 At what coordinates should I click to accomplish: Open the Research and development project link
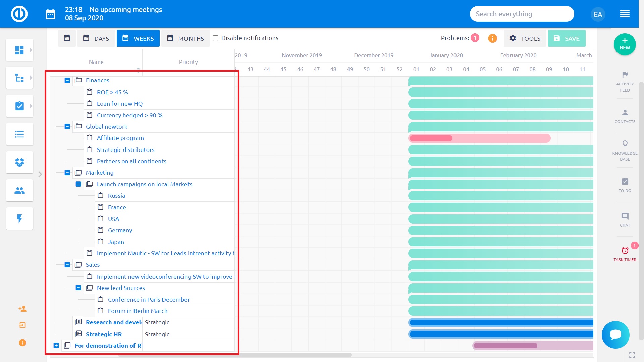[x=114, y=322]
